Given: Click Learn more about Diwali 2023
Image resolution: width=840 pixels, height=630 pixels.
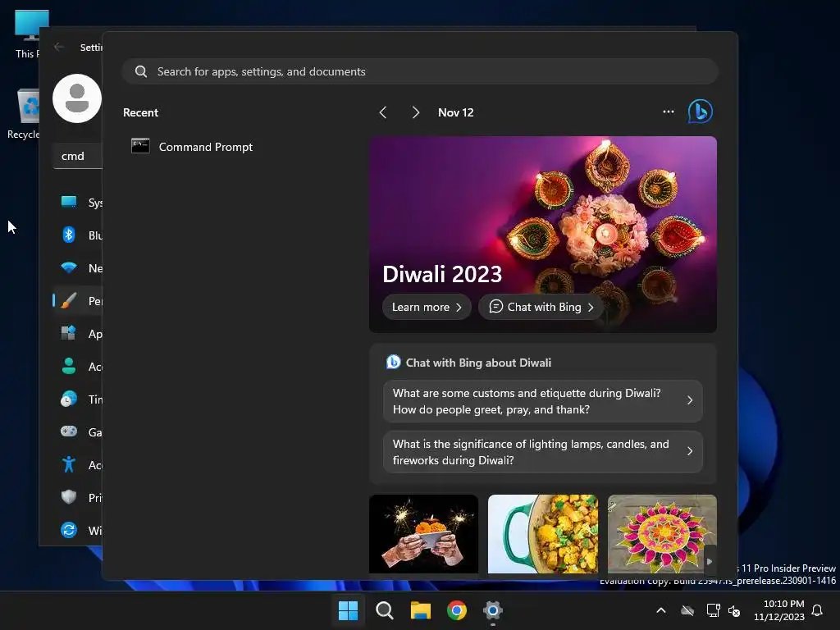Looking at the screenshot, I should [427, 307].
